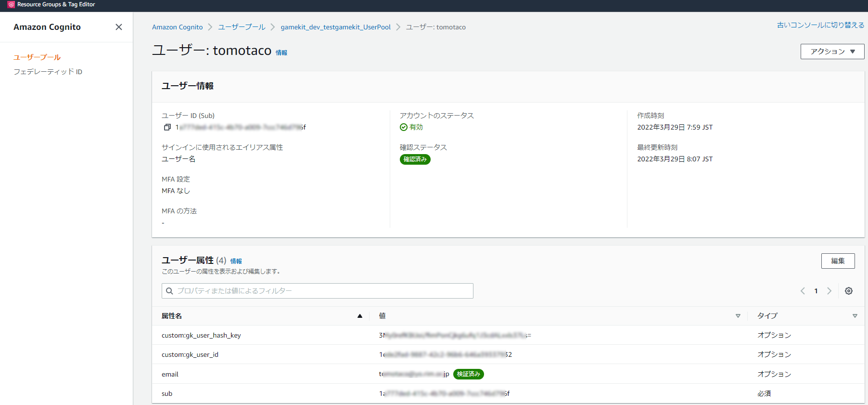
Task: Open the アクション dropdown menu
Action: (x=832, y=52)
